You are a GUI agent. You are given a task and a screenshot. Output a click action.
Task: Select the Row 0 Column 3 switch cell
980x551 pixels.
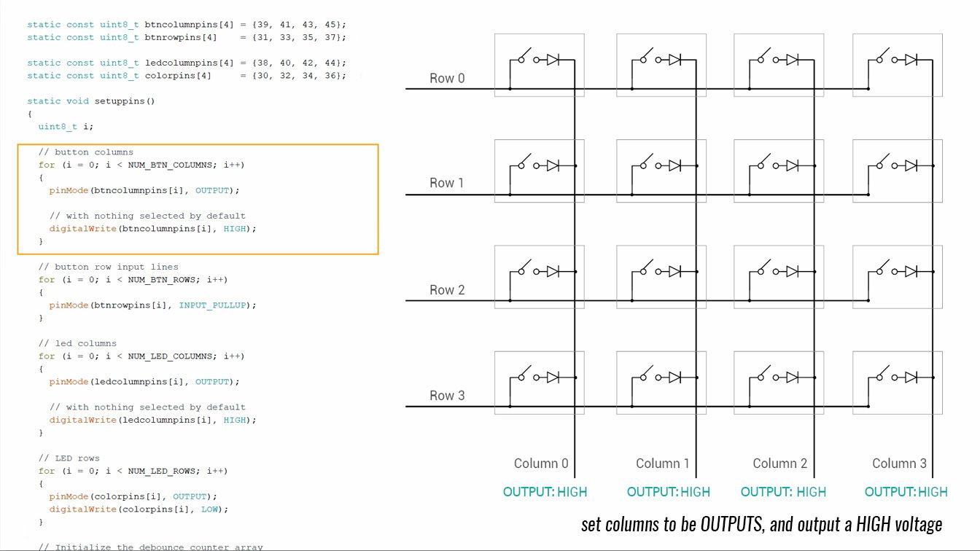click(898, 65)
